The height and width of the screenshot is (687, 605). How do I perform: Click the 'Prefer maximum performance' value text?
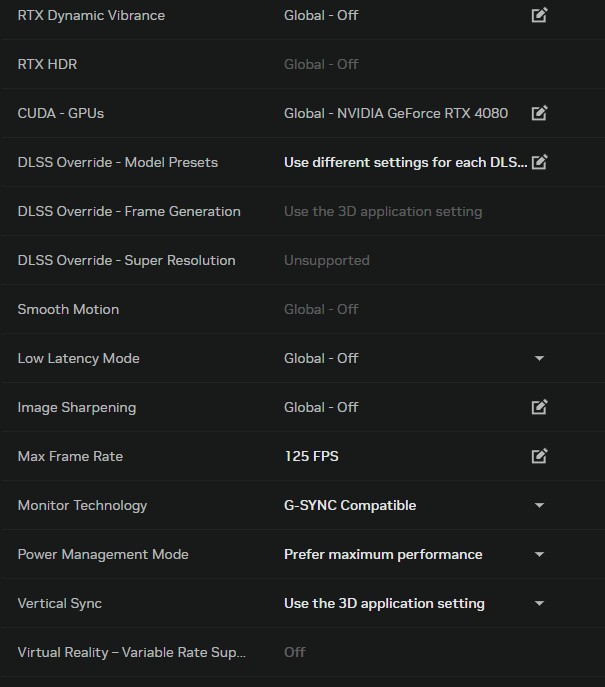coord(383,554)
